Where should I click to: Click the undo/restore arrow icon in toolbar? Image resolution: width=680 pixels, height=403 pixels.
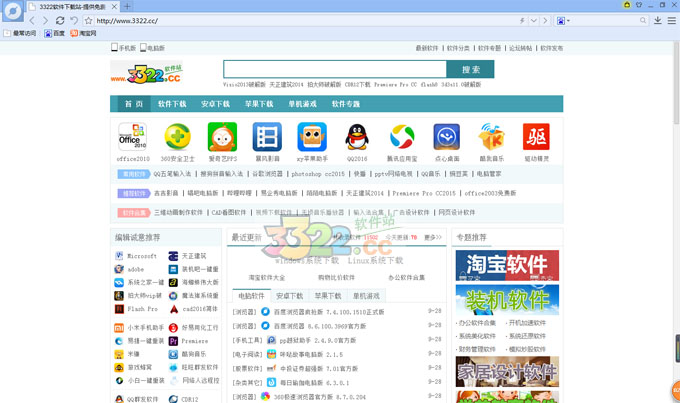pos(74,20)
